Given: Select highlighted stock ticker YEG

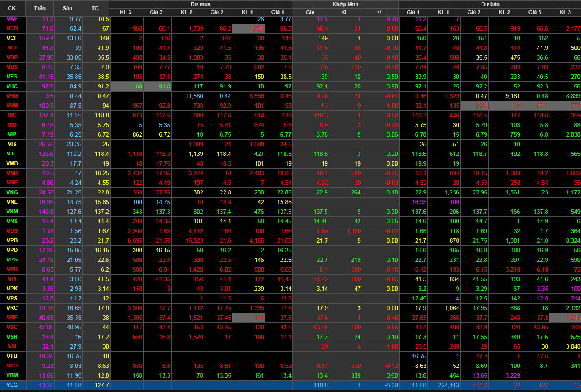Looking at the screenshot, I should (x=12, y=385).
